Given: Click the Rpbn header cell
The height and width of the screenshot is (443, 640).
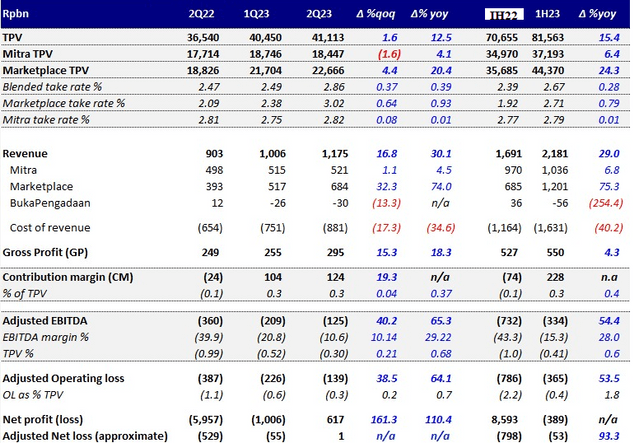Looking at the screenshot, I should (x=20, y=13).
